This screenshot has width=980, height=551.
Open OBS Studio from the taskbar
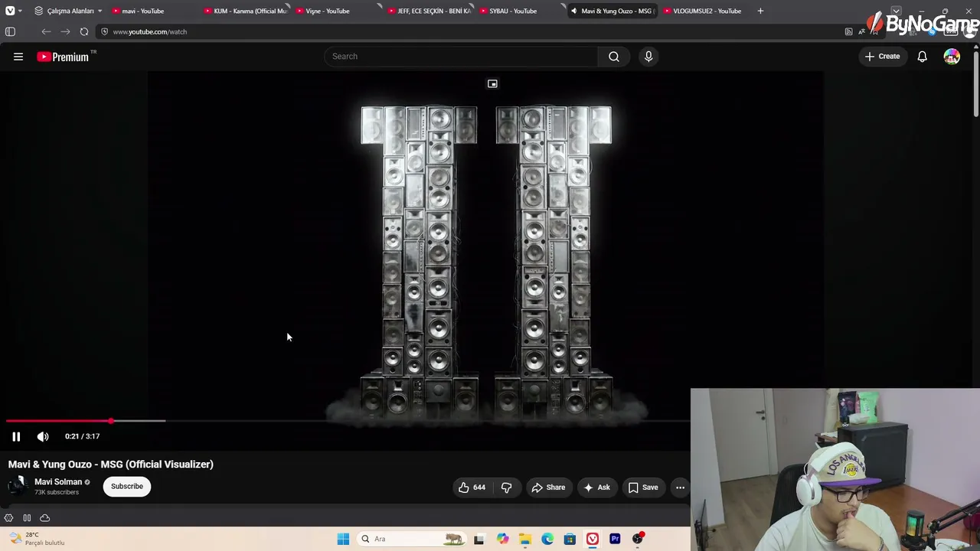[638, 539]
